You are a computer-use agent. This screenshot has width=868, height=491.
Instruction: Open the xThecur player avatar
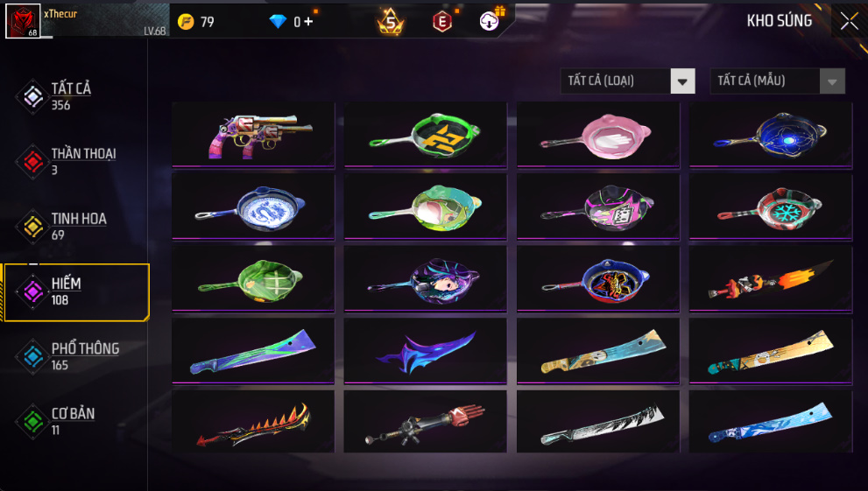pyautogui.click(x=23, y=21)
